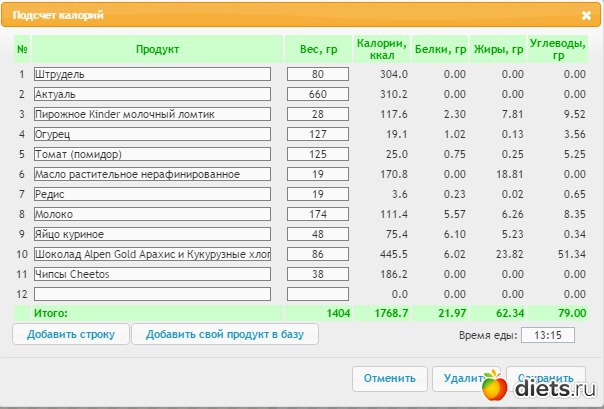Viewport: 604px width, 409px height.
Task: Click the Итого: label
Action: [x=50, y=313]
